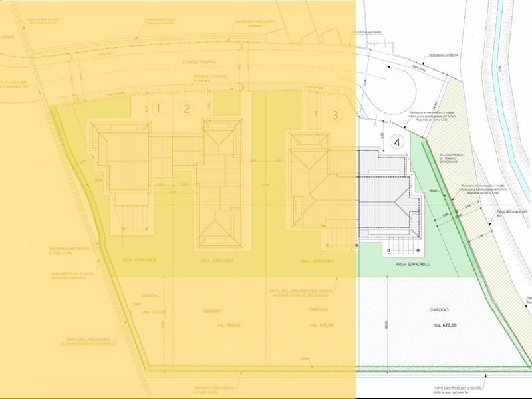
Task: Select the circled lot number 4 marker
Action: [x=396, y=142]
